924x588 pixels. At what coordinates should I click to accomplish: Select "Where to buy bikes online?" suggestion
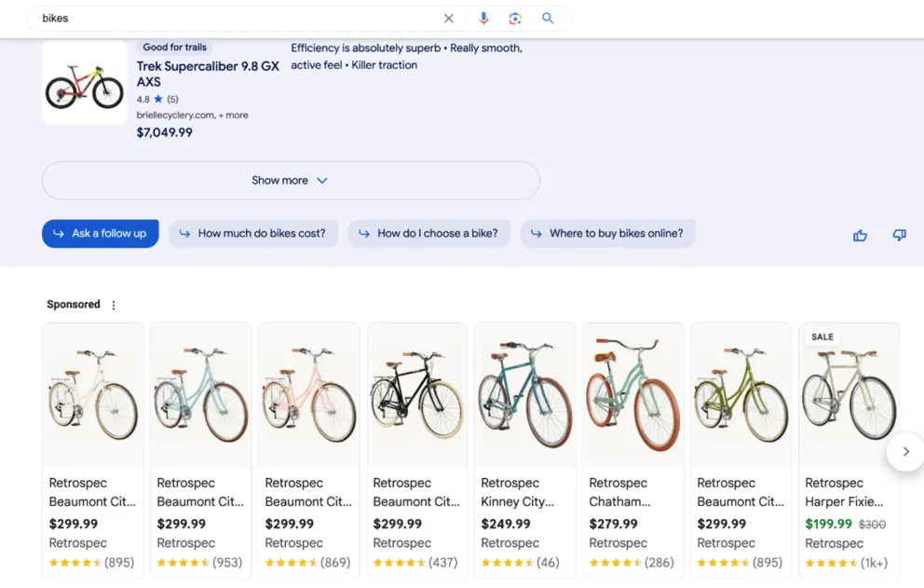tap(607, 234)
